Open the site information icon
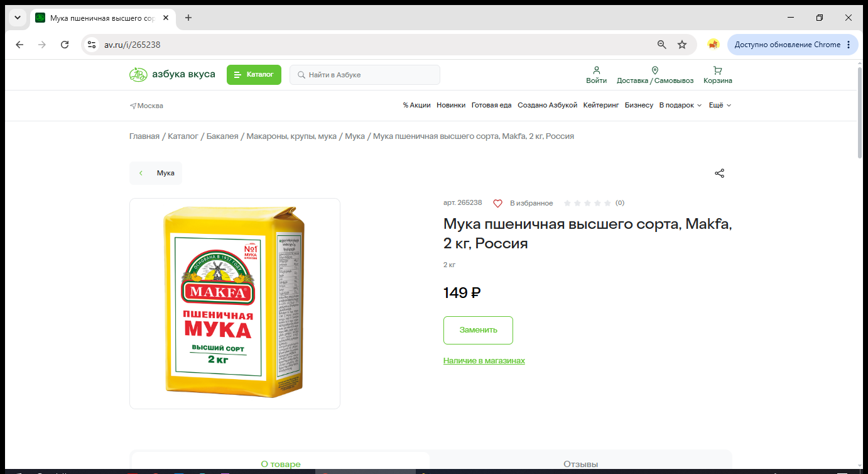The image size is (868, 474). pos(92,45)
